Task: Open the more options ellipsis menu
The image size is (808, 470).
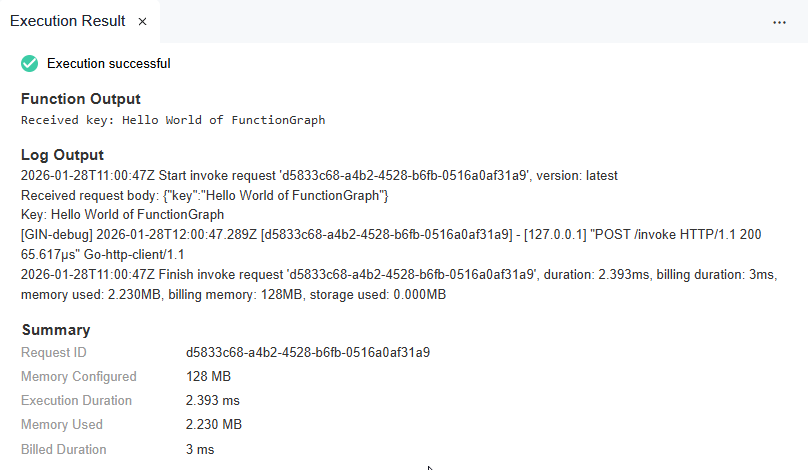Action: [x=780, y=21]
